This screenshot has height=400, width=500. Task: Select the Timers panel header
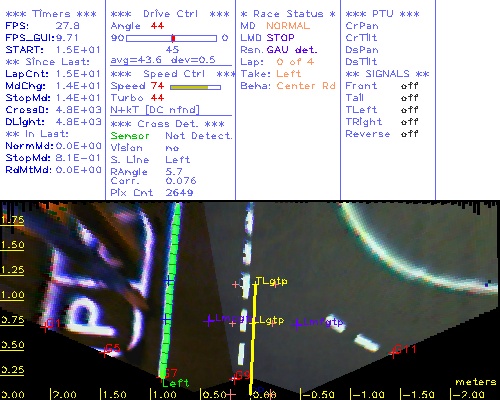[51, 14]
